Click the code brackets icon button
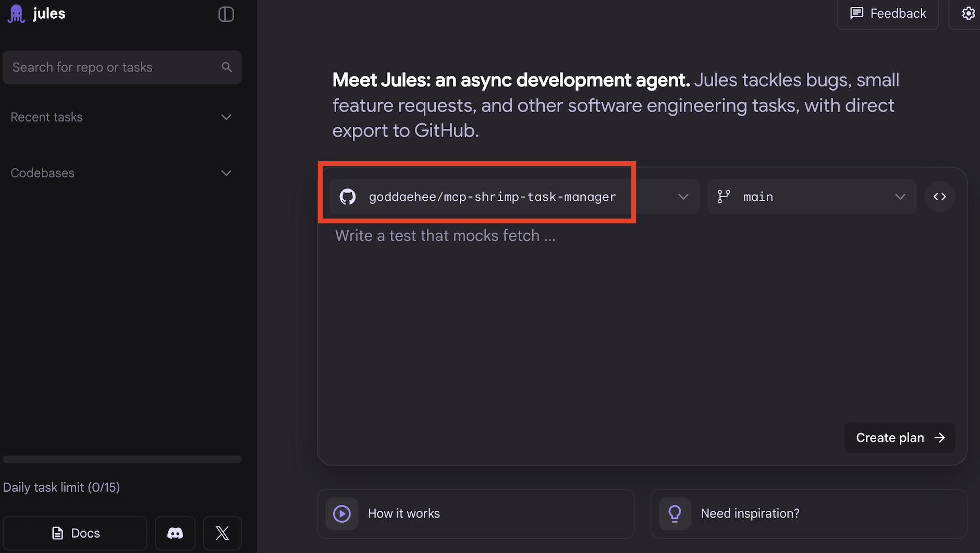980x553 pixels. coord(939,197)
